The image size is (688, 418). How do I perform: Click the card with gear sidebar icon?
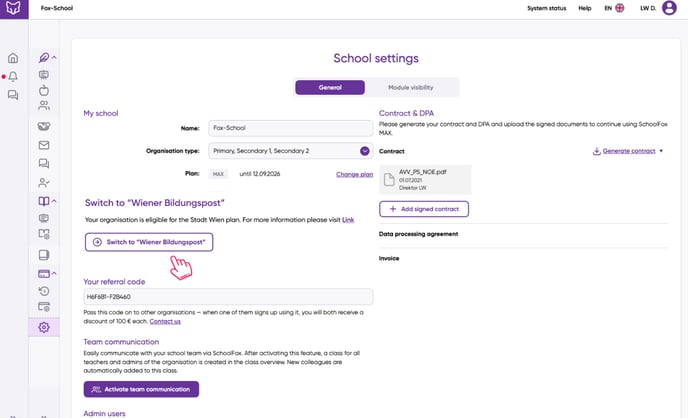(43, 307)
